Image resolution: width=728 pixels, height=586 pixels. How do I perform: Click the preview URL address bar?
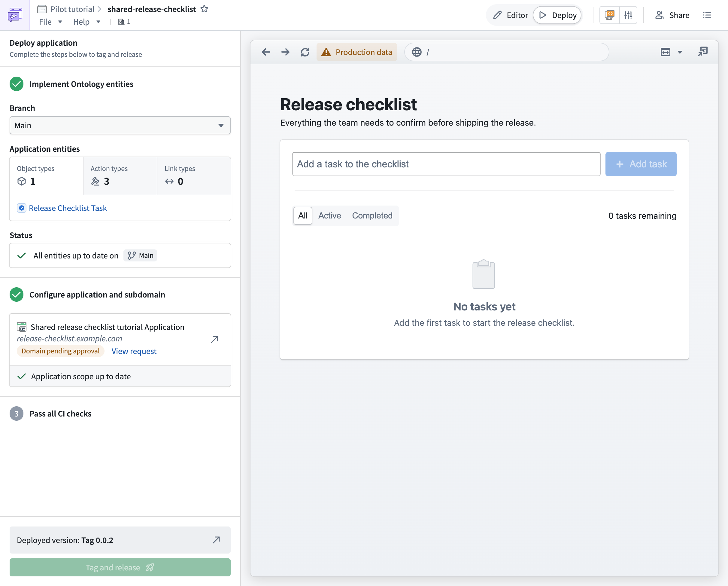tap(506, 52)
